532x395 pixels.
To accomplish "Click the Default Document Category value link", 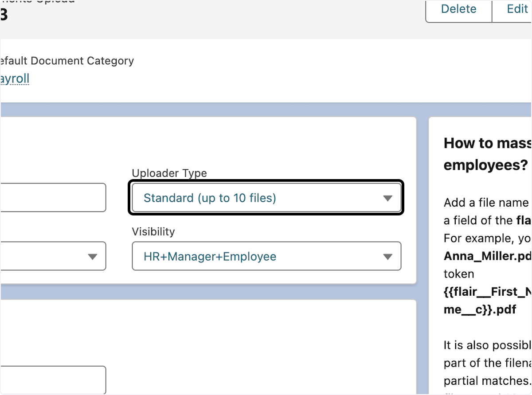I will (15, 78).
